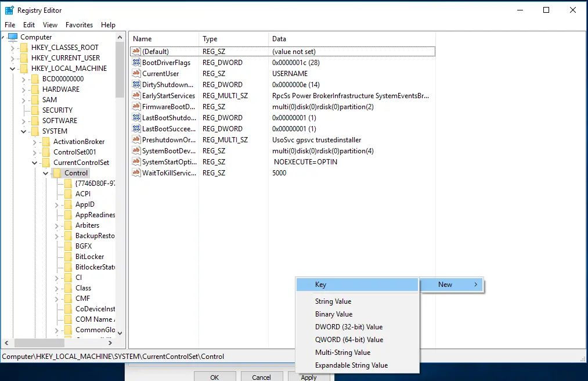Expand the HKEY_CLASSES_ROOT node

click(12, 48)
